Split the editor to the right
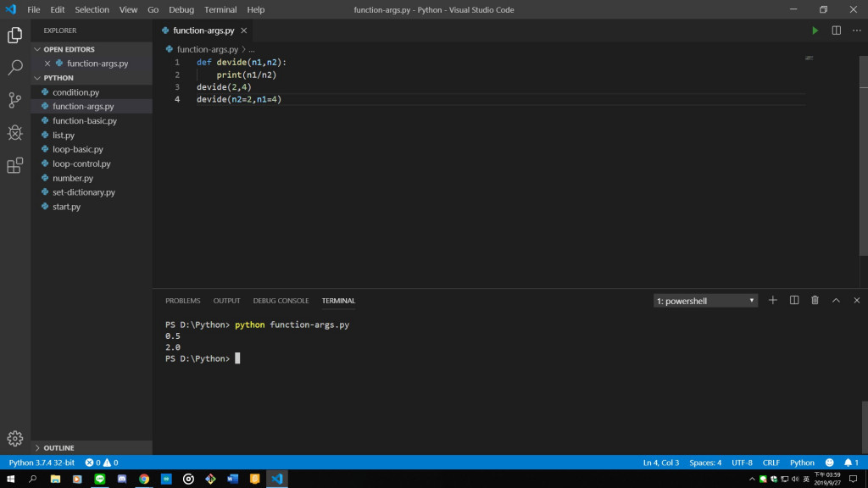 click(837, 30)
